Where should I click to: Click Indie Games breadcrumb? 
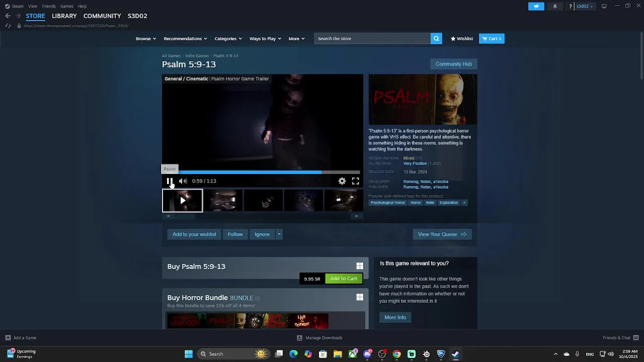coord(197,56)
